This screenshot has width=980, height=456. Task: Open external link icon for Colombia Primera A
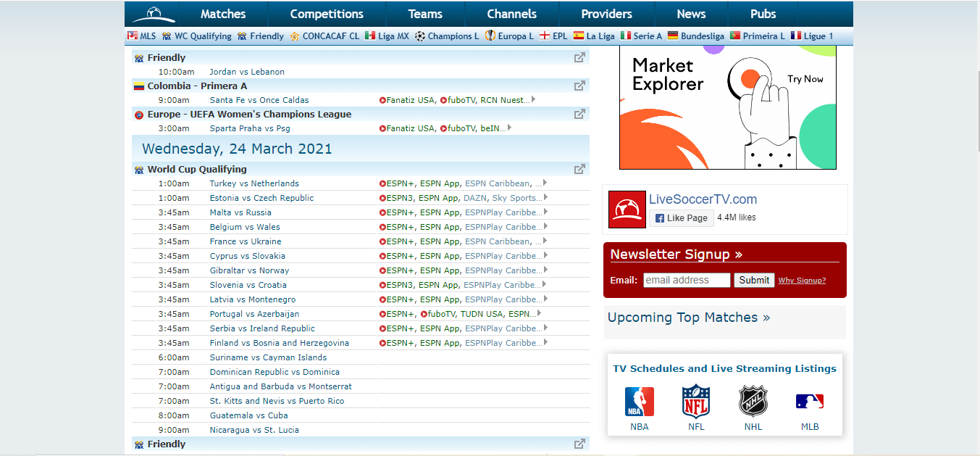click(579, 86)
